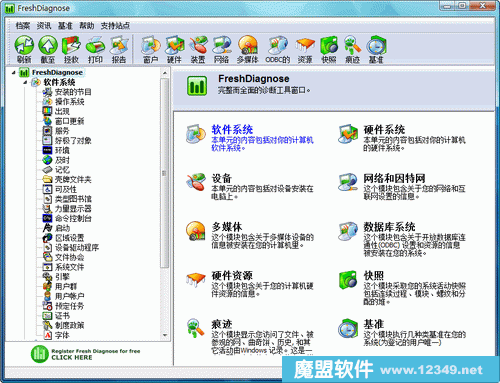Open the 数据库系统 heading link
This screenshot has width=500, height=383.
pos(389,227)
